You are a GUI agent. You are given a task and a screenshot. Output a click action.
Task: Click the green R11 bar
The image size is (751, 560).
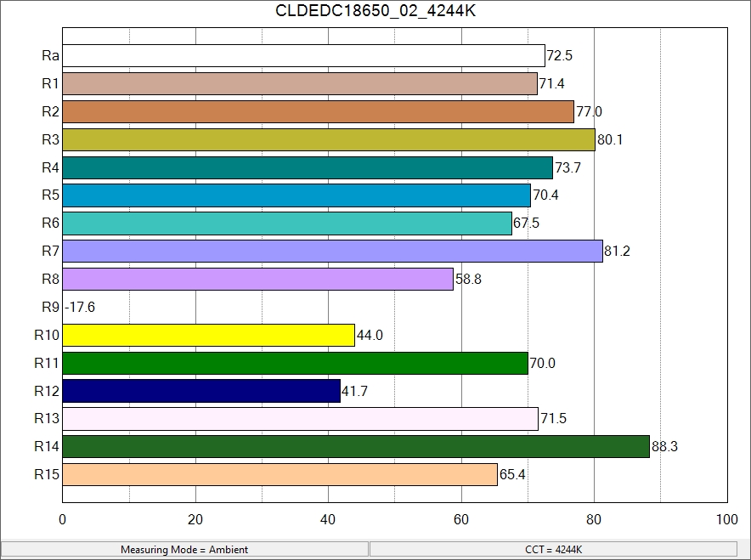[x=295, y=364]
